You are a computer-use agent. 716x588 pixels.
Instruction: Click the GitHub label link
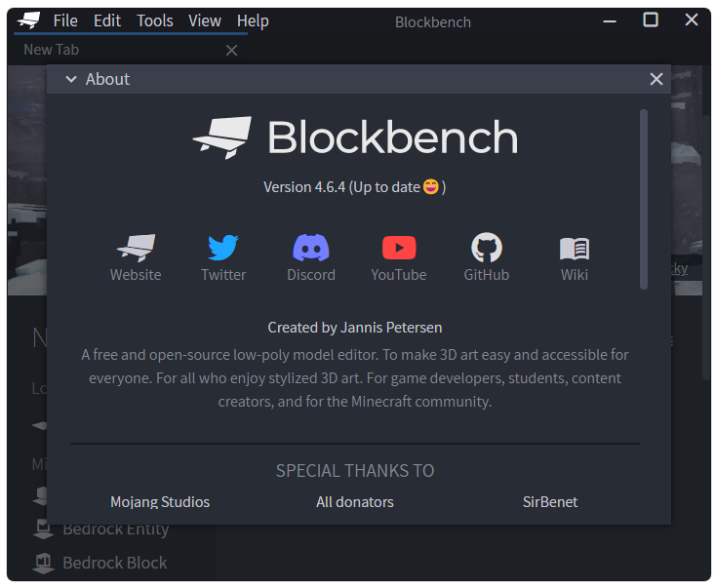coord(487,275)
